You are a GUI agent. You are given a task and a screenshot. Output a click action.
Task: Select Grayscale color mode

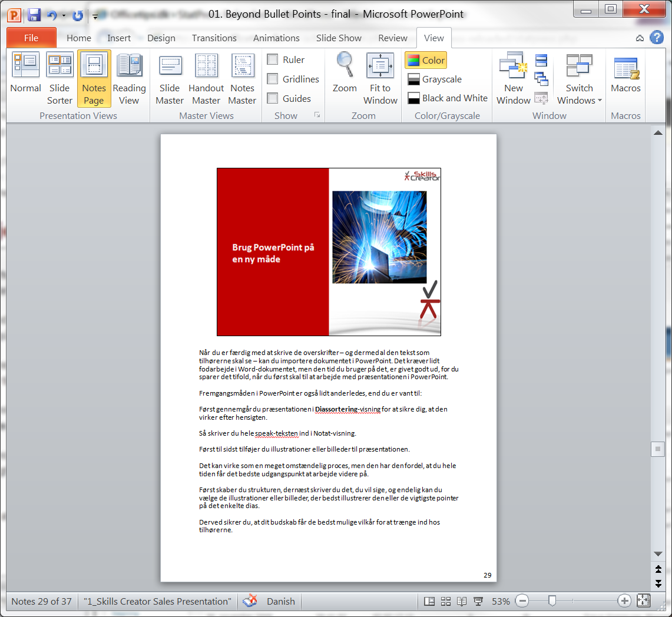click(435, 79)
